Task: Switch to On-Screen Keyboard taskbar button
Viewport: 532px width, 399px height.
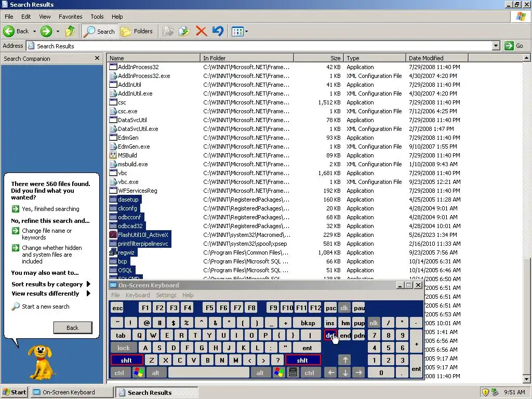Action: 72,392
